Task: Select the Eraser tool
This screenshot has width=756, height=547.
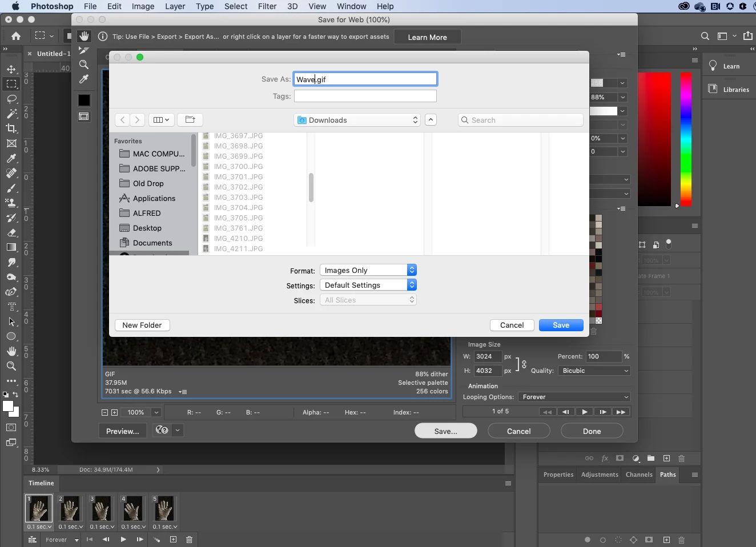Action: [x=11, y=233]
